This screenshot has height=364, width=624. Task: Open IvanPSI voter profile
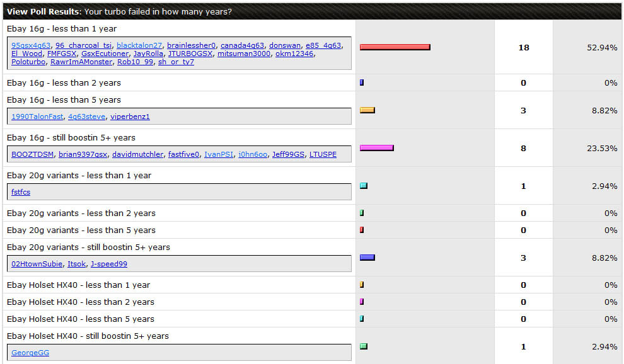[219, 154]
